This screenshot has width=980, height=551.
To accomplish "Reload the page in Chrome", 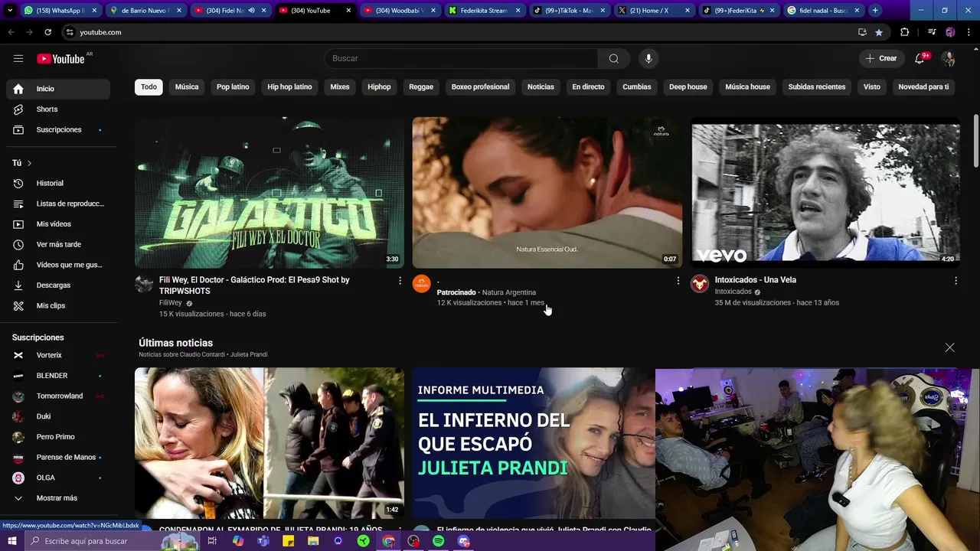I will [47, 32].
